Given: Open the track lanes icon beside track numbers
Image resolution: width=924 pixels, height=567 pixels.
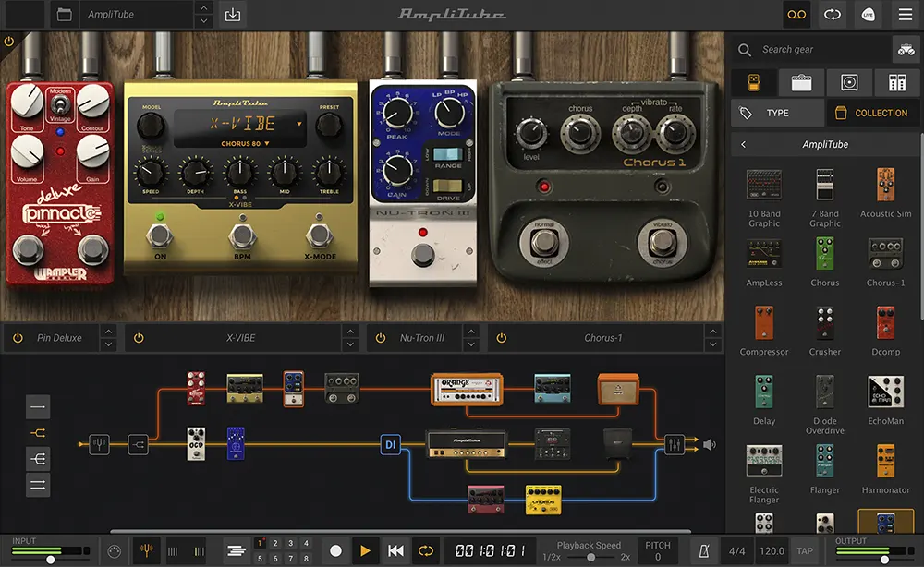Looking at the screenshot, I should [x=237, y=551].
